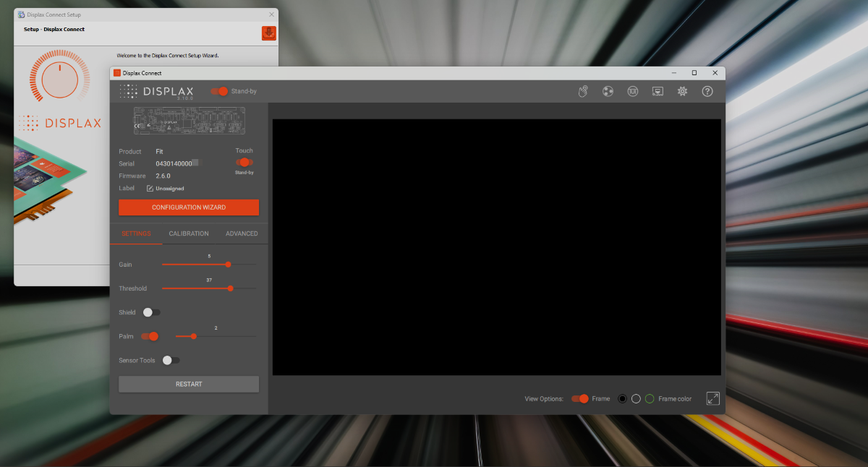Open the touch gestures hand icon
868x467 pixels.
[583, 91]
